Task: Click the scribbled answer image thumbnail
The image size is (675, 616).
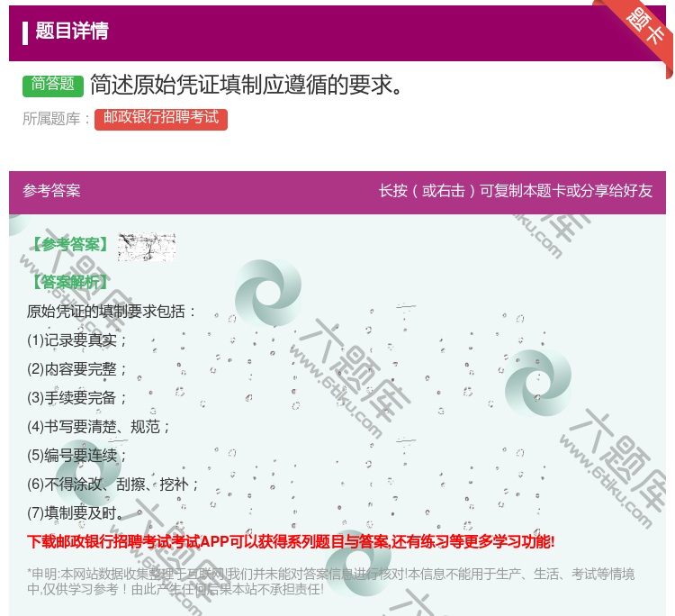Action: 147,247
